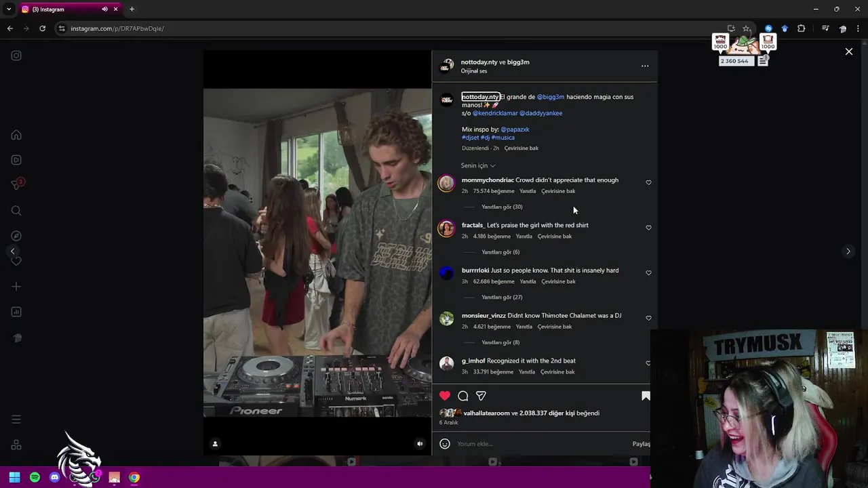Close the Instagram tab
Screen dimensions: 868x488
click(x=116, y=9)
